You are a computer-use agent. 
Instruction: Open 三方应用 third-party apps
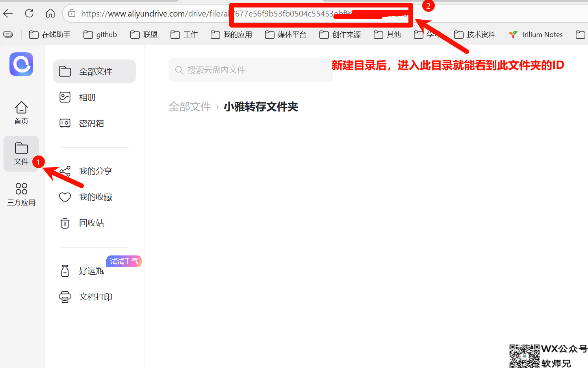point(21,194)
